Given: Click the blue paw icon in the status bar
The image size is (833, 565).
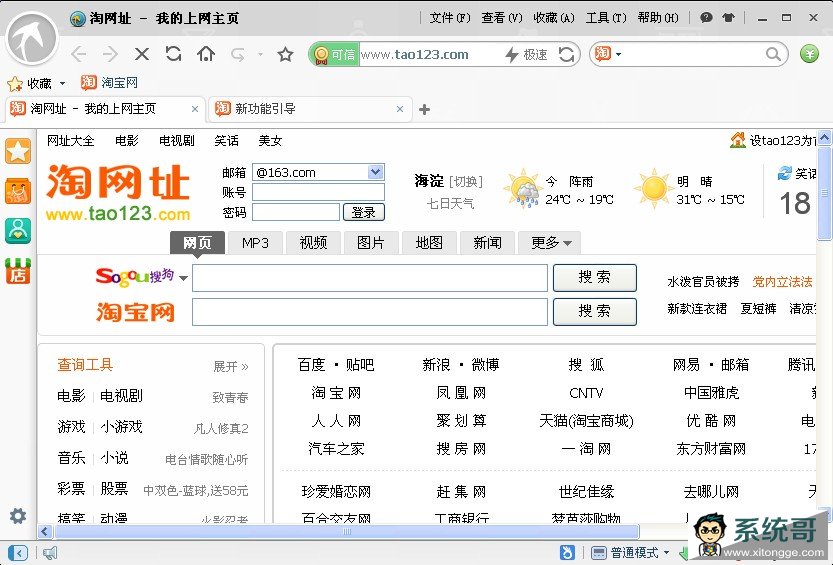Looking at the screenshot, I should (x=567, y=553).
